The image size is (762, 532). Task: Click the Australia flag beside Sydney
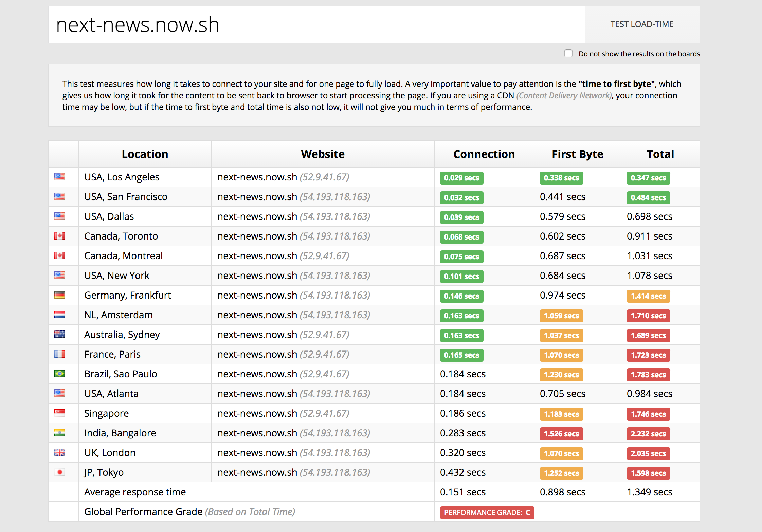click(x=60, y=334)
